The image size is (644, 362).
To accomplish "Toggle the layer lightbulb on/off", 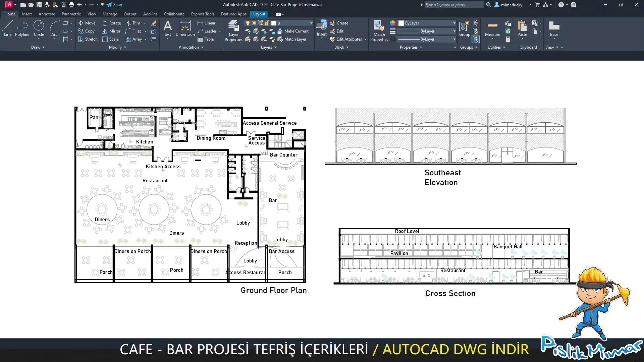I will 248,23.
